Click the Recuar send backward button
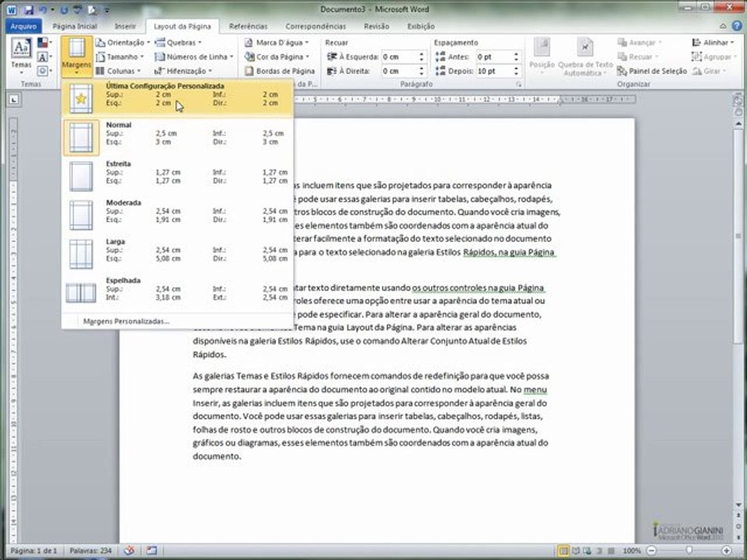Viewport: 747px width, 560px height. coord(637,57)
